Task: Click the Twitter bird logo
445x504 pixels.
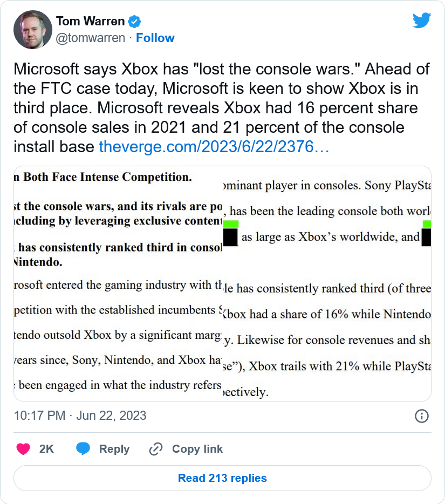Action: 421,21
